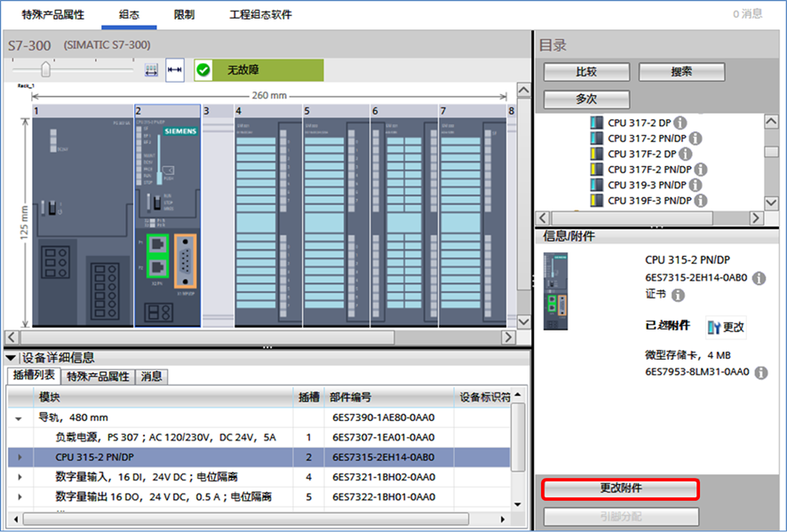Open info for CPU 317-2 PN/DP

tap(696, 138)
